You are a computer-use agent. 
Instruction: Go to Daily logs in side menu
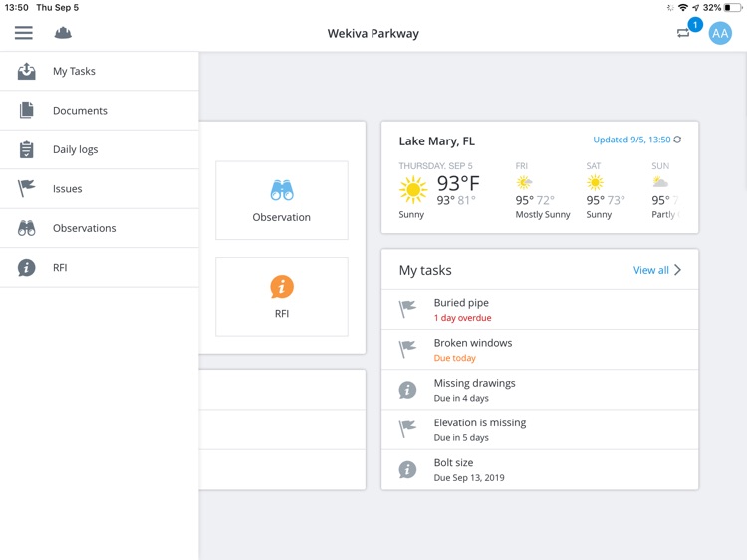click(x=99, y=149)
